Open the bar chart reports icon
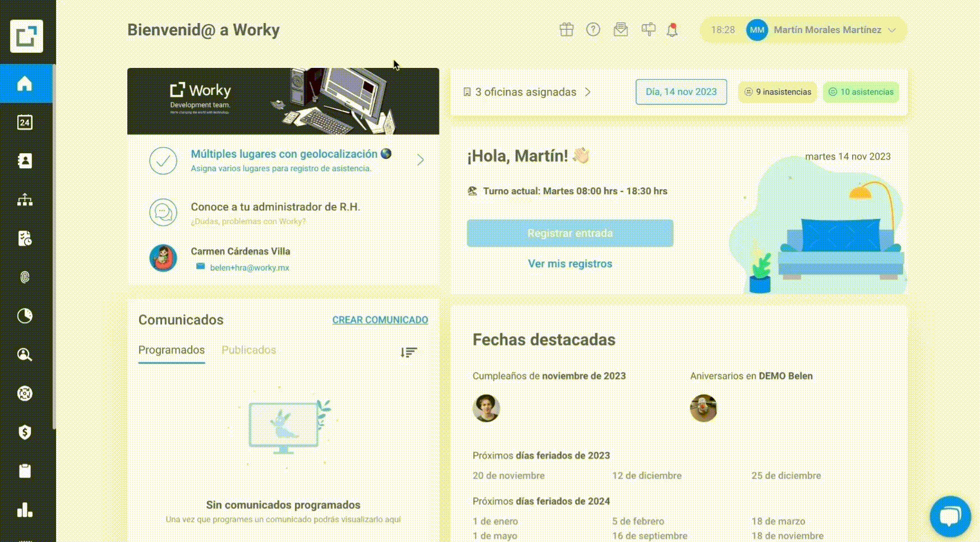980x542 pixels. (25, 509)
